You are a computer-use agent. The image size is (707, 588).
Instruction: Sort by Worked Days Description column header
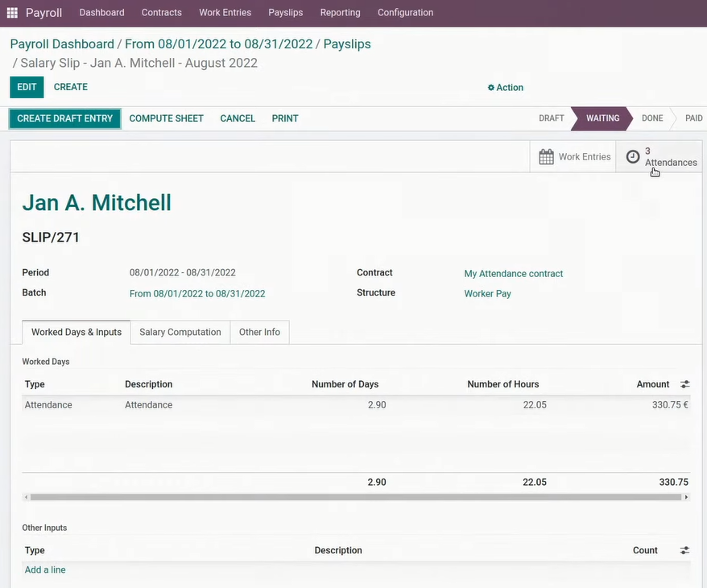tap(148, 384)
